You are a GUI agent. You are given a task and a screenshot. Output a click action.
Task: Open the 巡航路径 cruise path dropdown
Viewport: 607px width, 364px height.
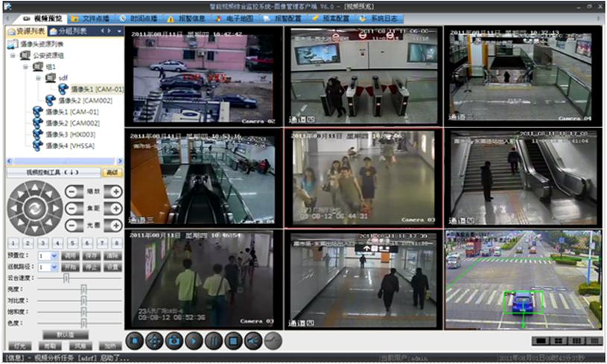pos(53,266)
